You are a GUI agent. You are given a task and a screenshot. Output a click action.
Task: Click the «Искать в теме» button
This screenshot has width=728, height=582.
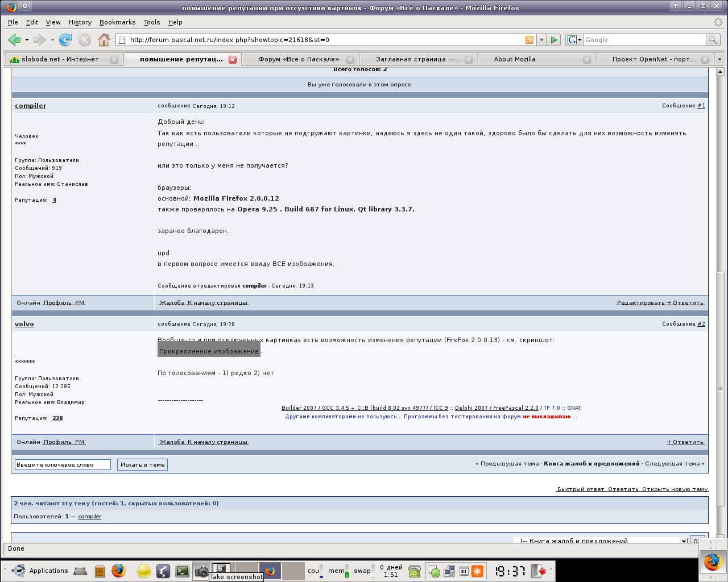click(x=142, y=465)
